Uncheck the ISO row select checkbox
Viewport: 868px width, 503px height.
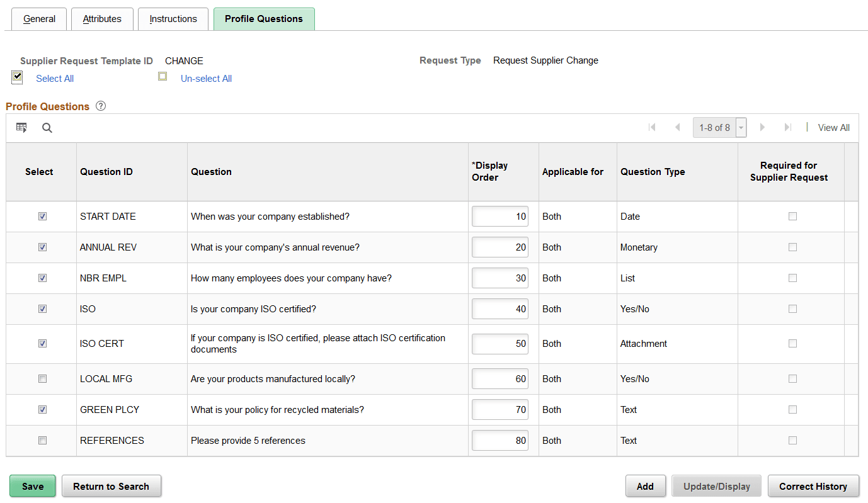(x=42, y=308)
